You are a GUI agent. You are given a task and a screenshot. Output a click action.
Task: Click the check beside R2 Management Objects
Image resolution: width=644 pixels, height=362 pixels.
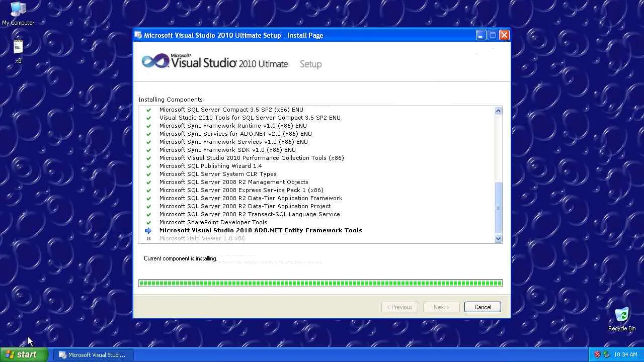pos(148,182)
